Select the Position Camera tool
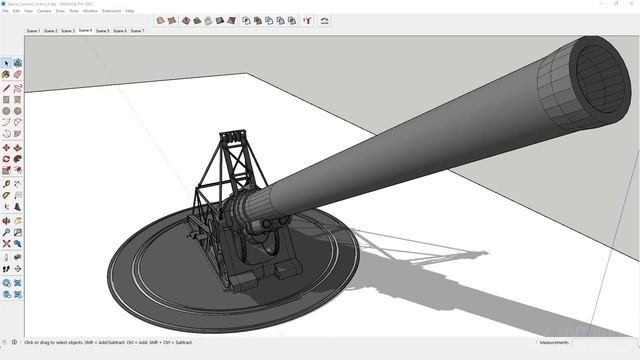Image resolution: width=640 pixels, height=360 pixels. pos(6,257)
